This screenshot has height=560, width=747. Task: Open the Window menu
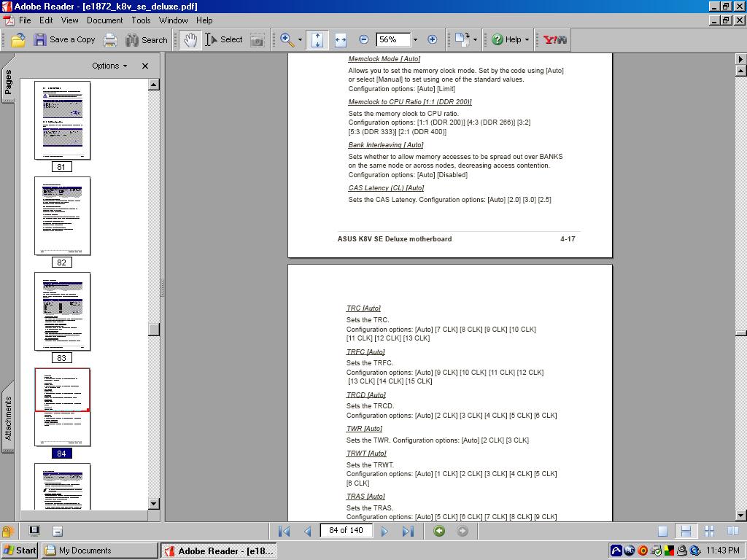pyautogui.click(x=174, y=20)
